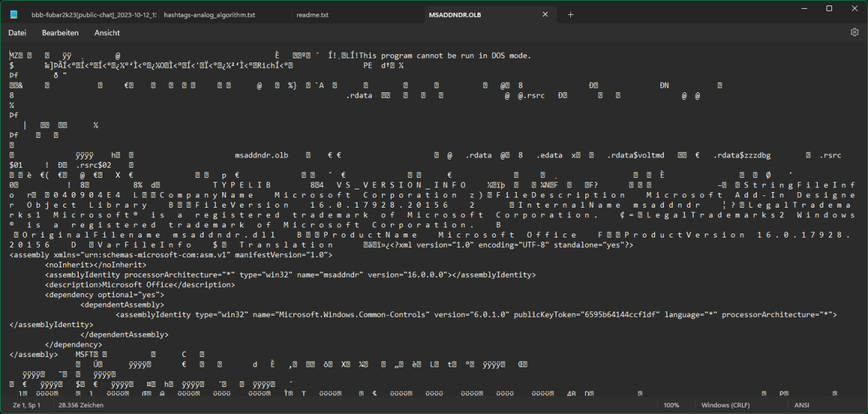The image size is (868, 414).
Task: Click the '<dependency optional="yes">' line
Action: pyautogui.click(x=104, y=295)
